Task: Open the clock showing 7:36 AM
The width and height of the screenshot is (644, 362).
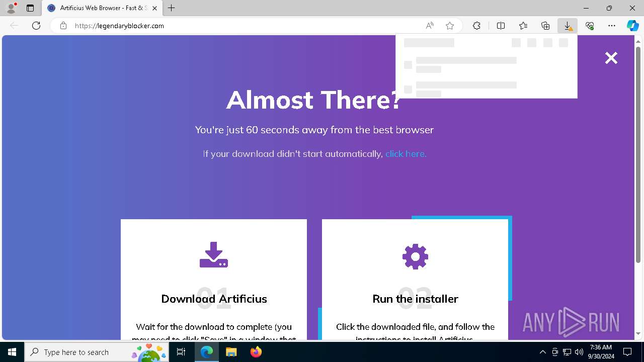Action: (601, 352)
